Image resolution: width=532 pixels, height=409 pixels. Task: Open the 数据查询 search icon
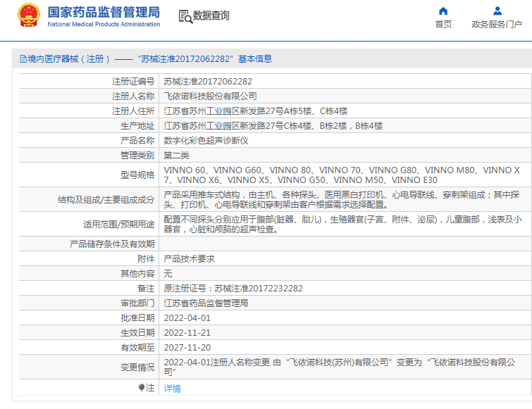click(x=185, y=16)
